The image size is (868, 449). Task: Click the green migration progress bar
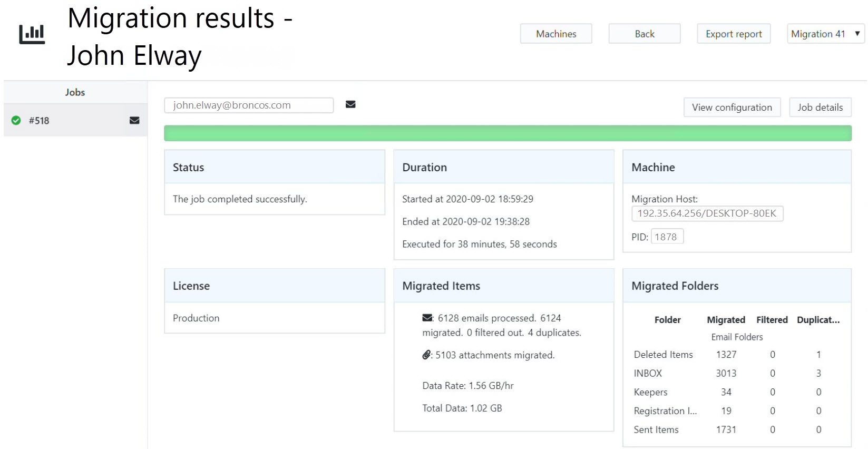508,133
